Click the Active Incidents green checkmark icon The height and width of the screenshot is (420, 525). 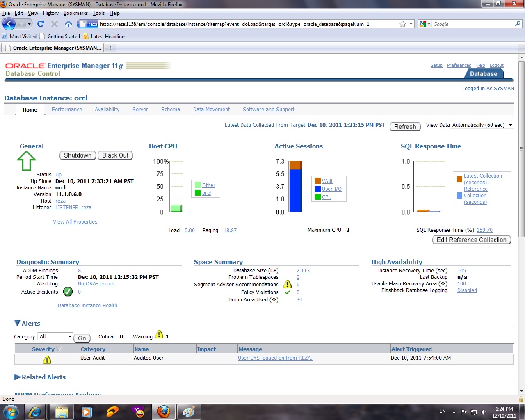point(68,292)
